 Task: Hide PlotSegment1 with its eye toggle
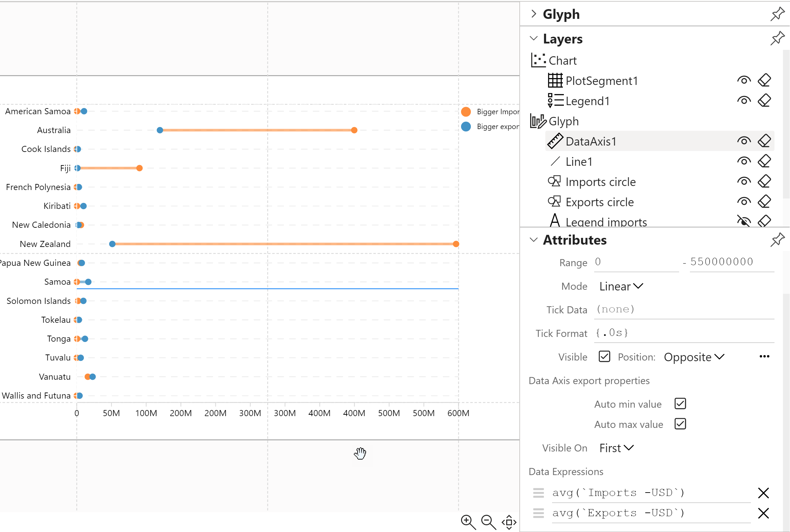[744, 80]
